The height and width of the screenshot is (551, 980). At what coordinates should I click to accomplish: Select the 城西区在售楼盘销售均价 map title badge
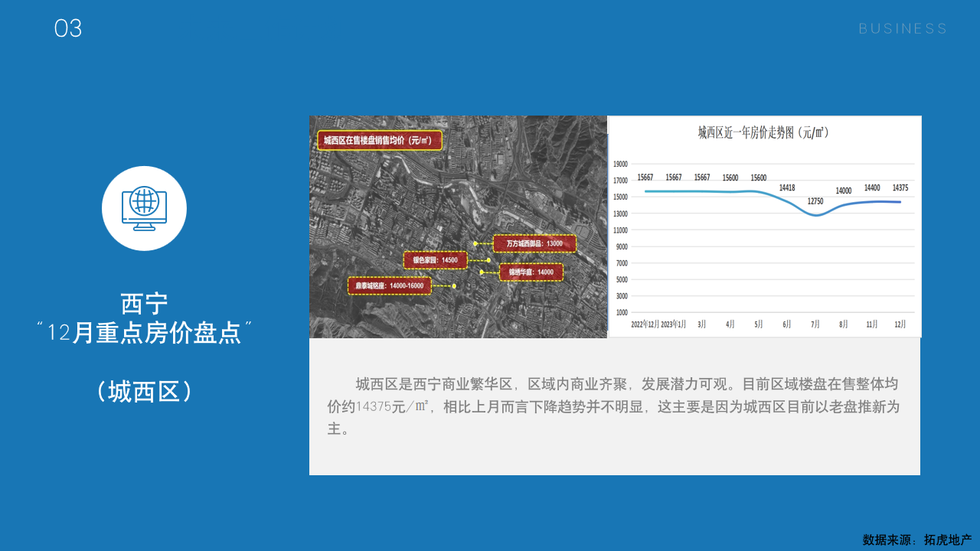[x=379, y=140]
